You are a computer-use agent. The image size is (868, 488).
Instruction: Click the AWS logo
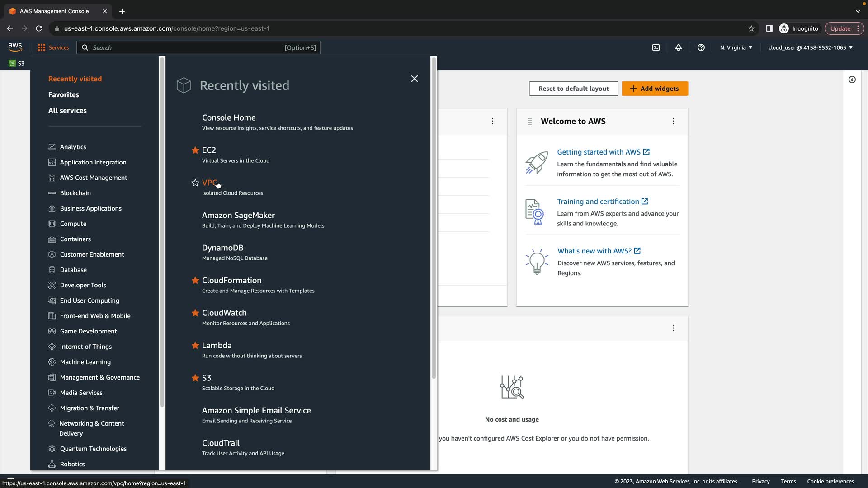pos(15,47)
